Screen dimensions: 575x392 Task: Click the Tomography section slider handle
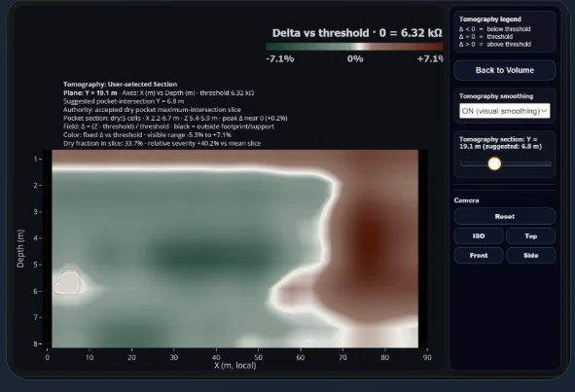[x=494, y=163]
